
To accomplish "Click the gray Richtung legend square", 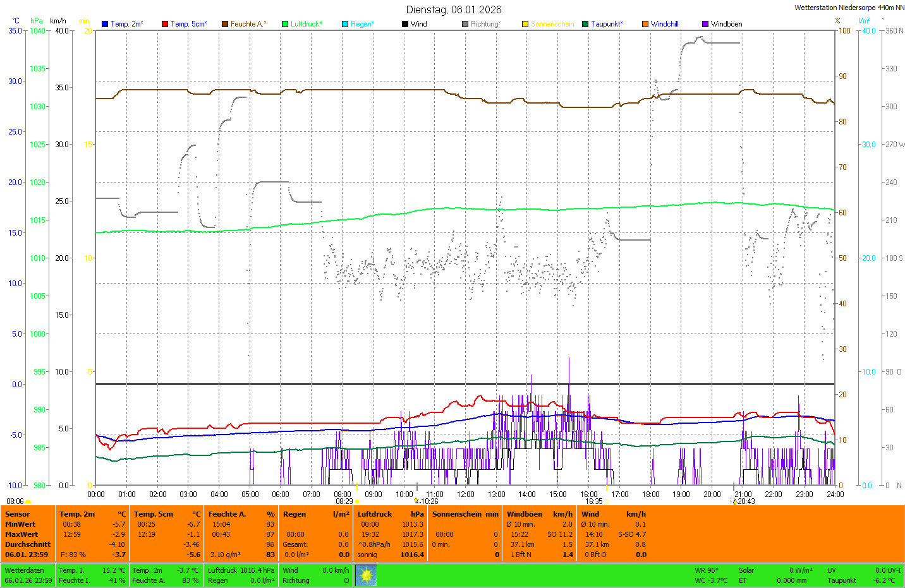I will tap(465, 24).
